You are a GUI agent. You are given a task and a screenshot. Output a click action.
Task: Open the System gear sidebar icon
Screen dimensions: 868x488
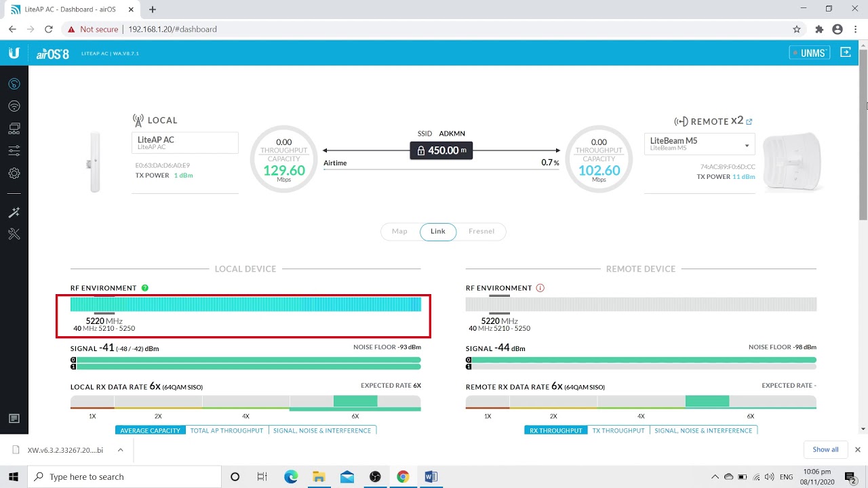click(14, 174)
